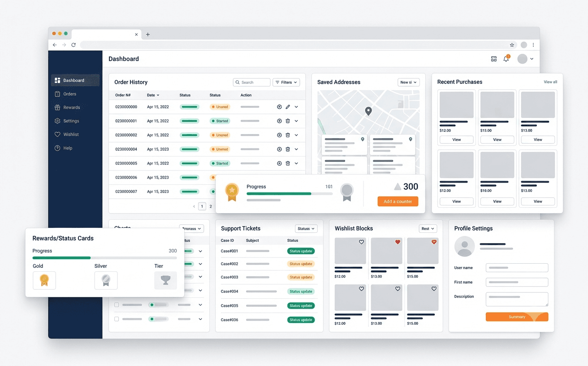This screenshot has width=588, height=366.
Task: Focus the Description text area
Action: click(517, 299)
